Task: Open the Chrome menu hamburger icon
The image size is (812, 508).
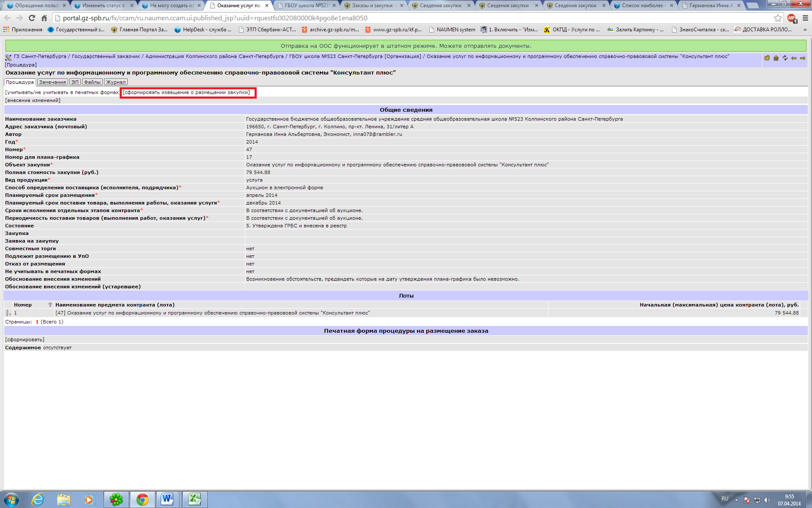Action: point(805,18)
